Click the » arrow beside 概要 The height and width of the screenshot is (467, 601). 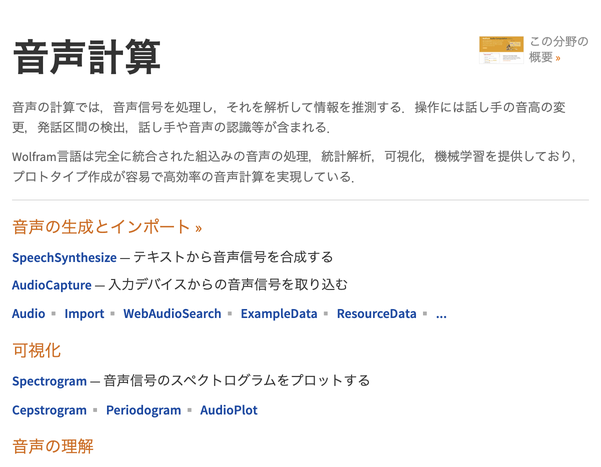click(x=558, y=58)
